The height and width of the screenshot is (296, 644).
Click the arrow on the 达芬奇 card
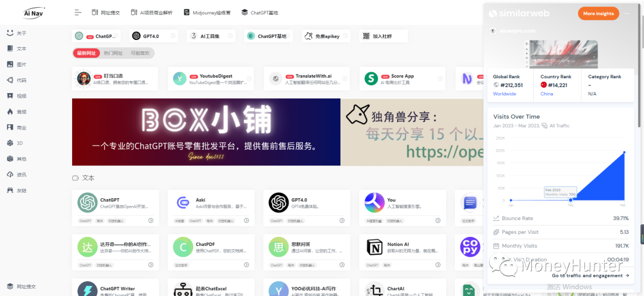[x=151, y=265]
